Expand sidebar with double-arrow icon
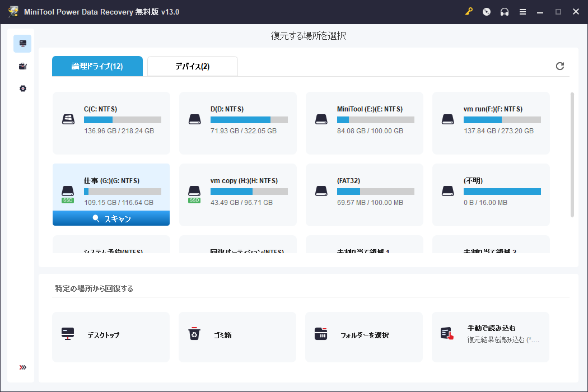Screen dimensions: 588x392 pyautogui.click(x=22, y=367)
